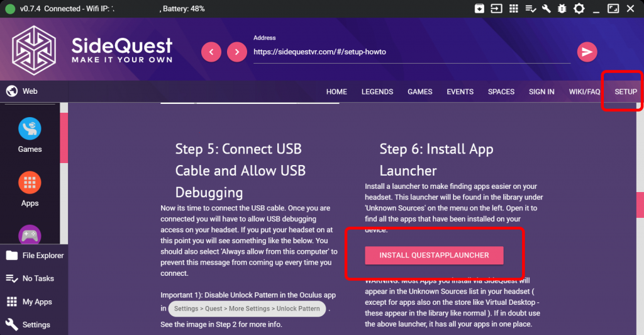This screenshot has height=335, width=644.
Task: Open File Explorer from the sidebar
Action: click(x=35, y=255)
